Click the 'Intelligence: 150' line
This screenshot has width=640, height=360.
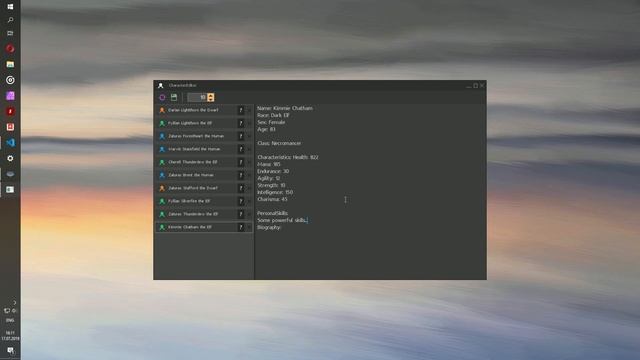click(x=275, y=192)
